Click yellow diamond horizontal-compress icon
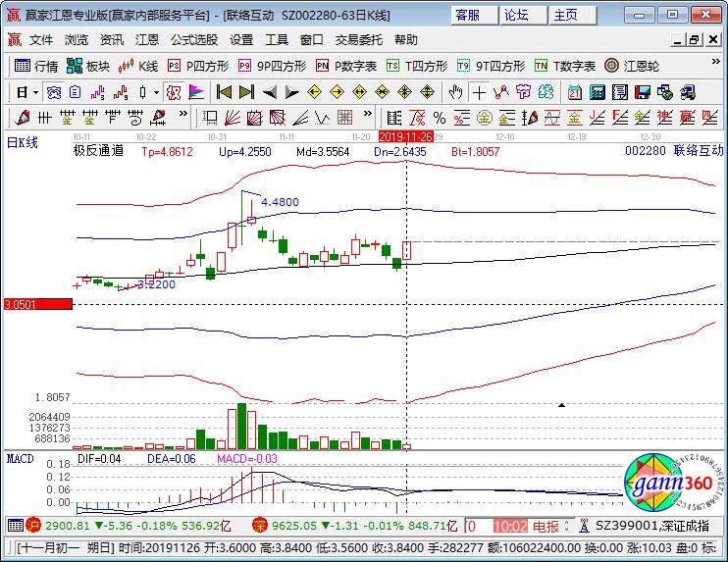 point(382,92)
